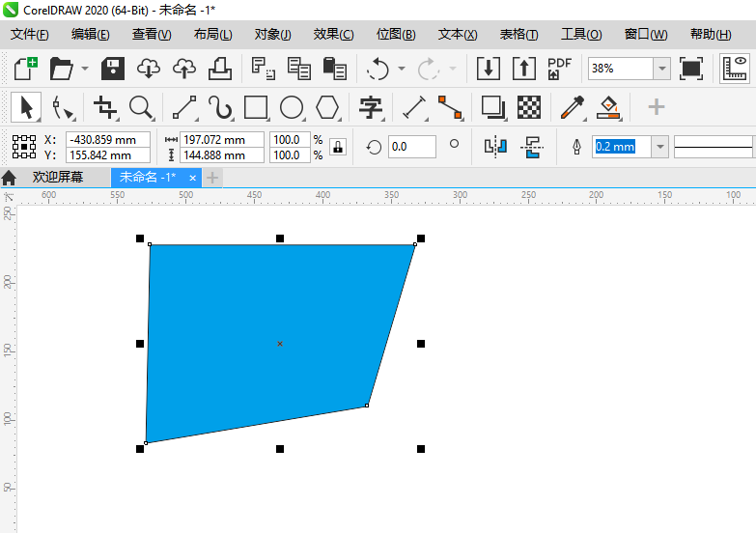Toggle the lock ratio padlock

click(338, 147)
